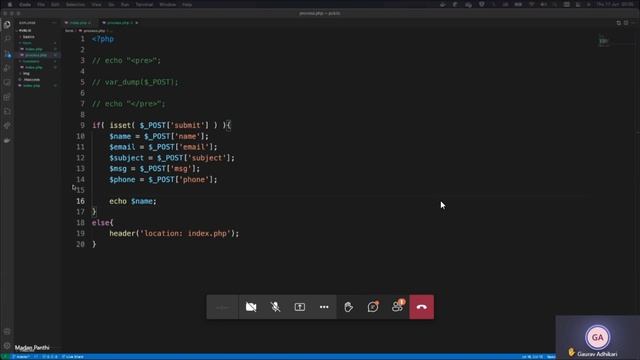This screenshot has height=360, width=640.
Task: Click line number 16 in the gutter
Action: [80, 201]
